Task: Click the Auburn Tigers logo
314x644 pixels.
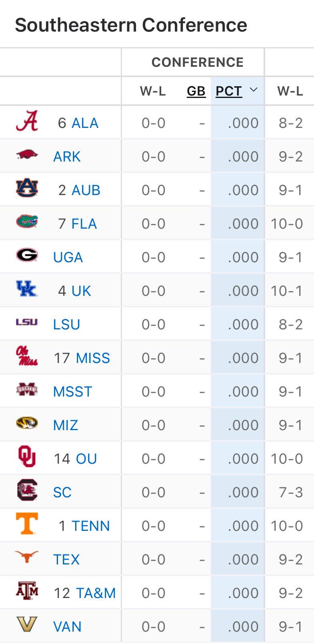Action: click(x=27, y=188)
